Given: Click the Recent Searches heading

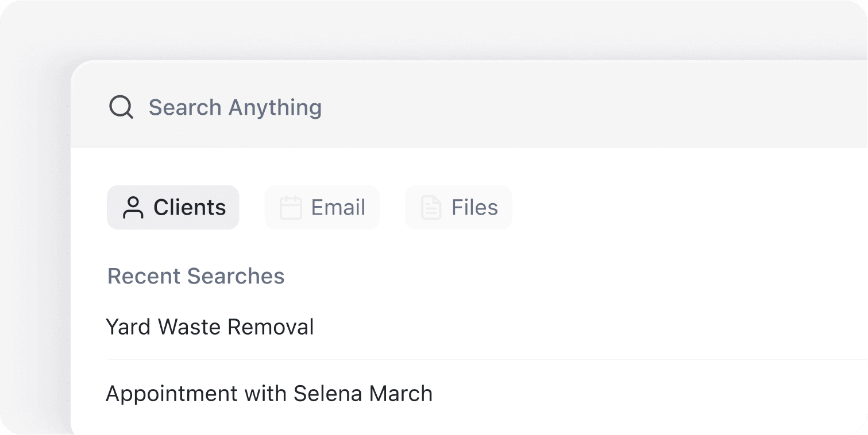Looking at the screenshot, I should point(196,276).
